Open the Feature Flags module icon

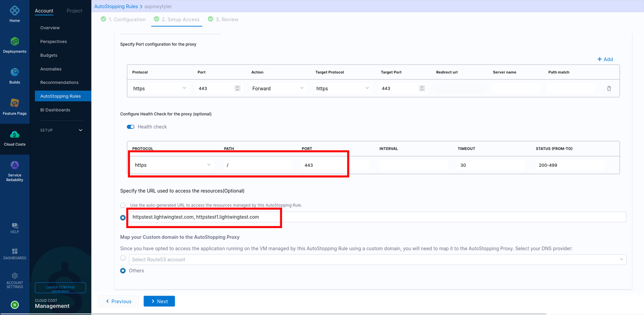coord(14,103)
